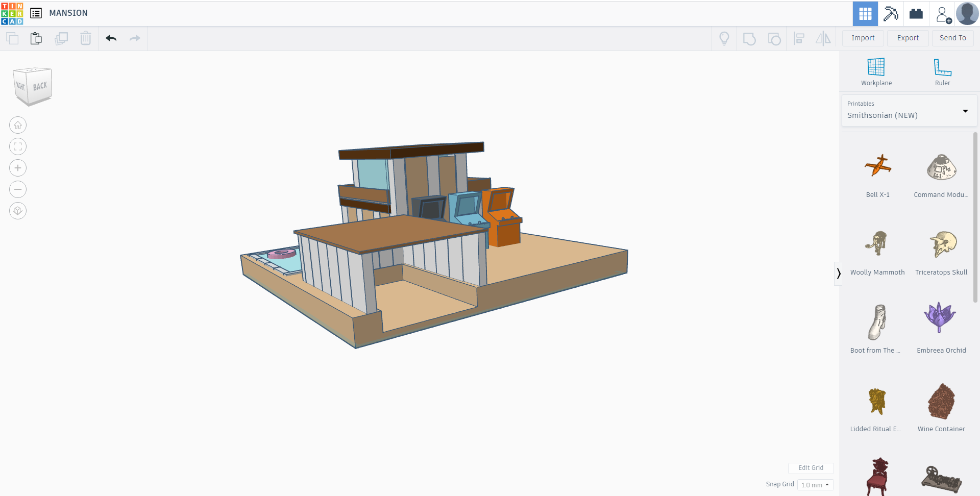Select the Paste tool in toolbar
This screenshot has height=496, width=980.
click(36, 38)
